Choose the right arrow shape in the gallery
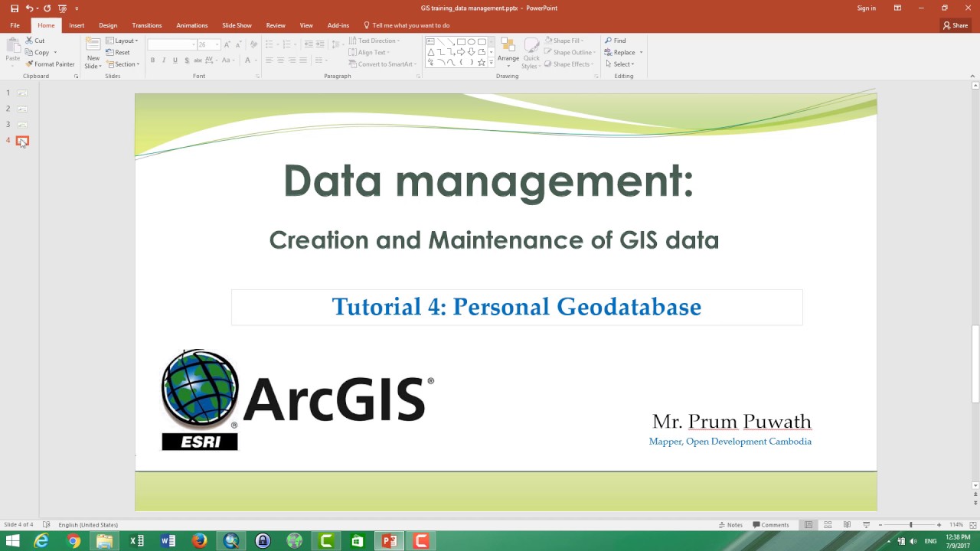This screenshot has width=980, height=551. (x=461, y=52)
